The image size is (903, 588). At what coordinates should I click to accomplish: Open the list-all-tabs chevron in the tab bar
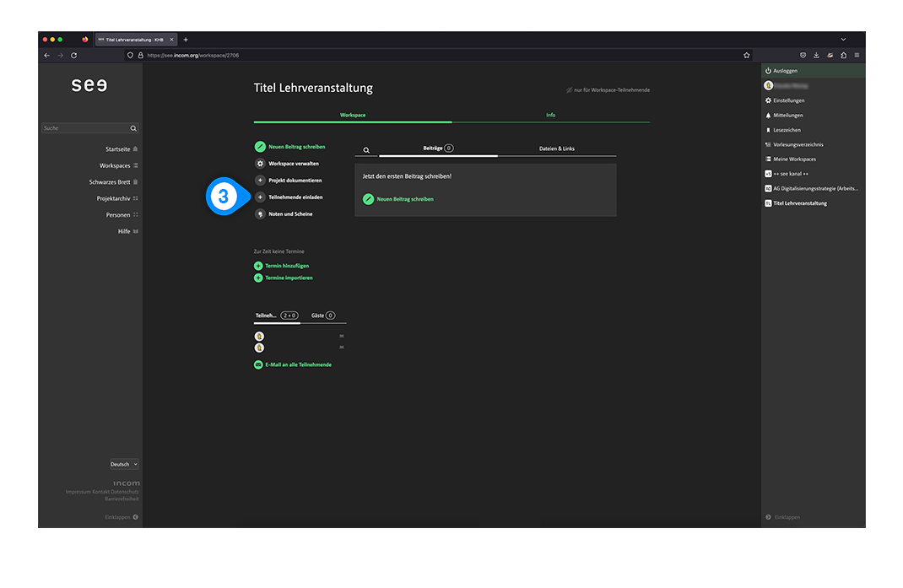tap(843, 40)
